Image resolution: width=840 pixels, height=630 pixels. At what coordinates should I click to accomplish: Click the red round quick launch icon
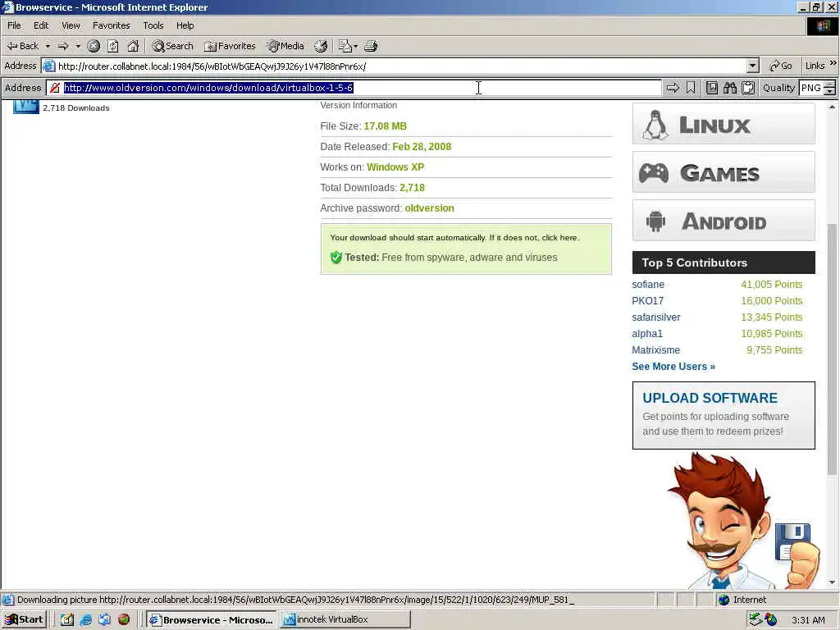(124, 620)
